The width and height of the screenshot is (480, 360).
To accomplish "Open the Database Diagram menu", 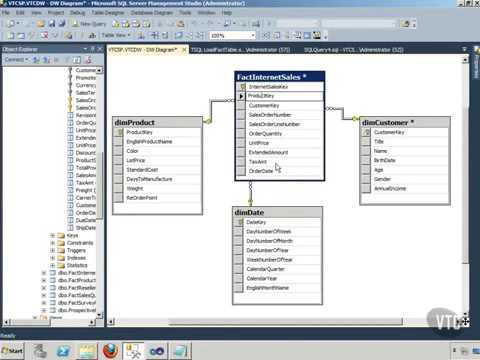I will pos(152,13).
